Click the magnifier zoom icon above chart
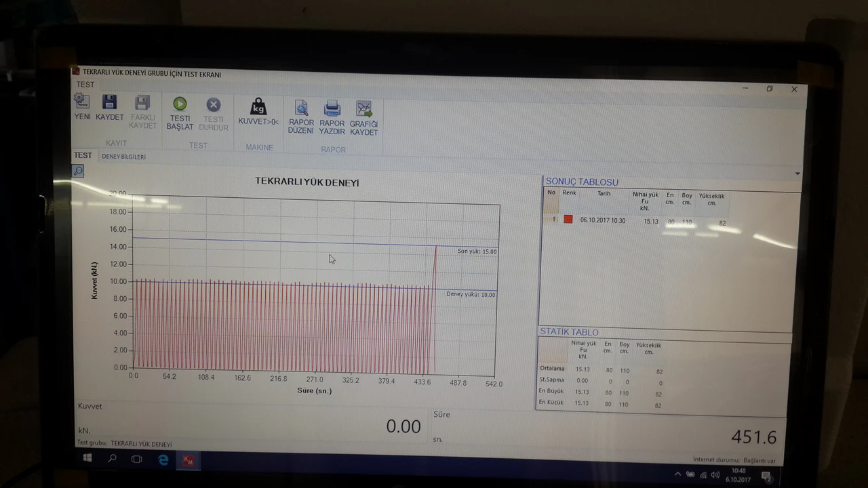The image size is (868, 488). click(x=79, y=171)
